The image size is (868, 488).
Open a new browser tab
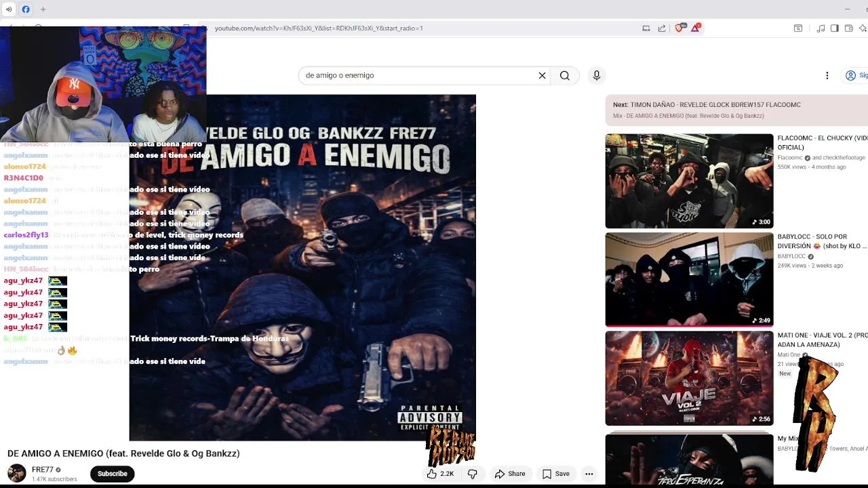pyautogui.click(x=43, y=9)
